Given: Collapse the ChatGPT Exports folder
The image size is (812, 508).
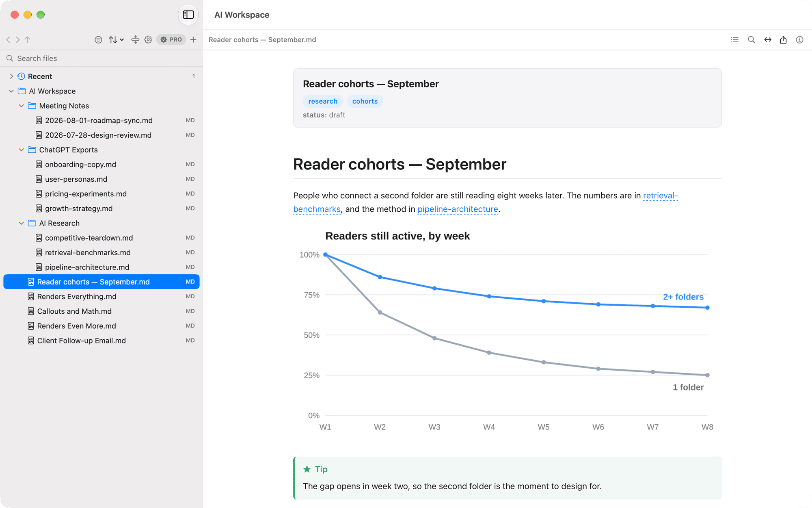Looking at the screenshot, I should point(22,150).
